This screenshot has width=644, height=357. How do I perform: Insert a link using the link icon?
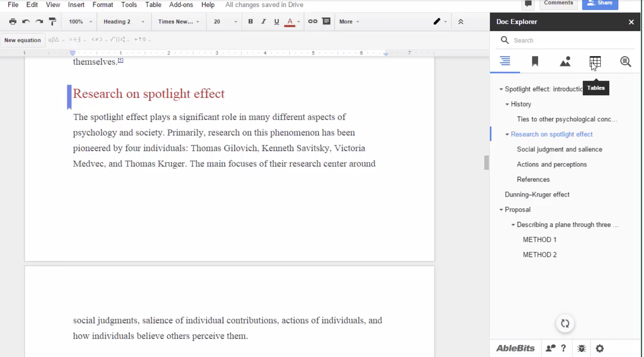coord(313,22)
